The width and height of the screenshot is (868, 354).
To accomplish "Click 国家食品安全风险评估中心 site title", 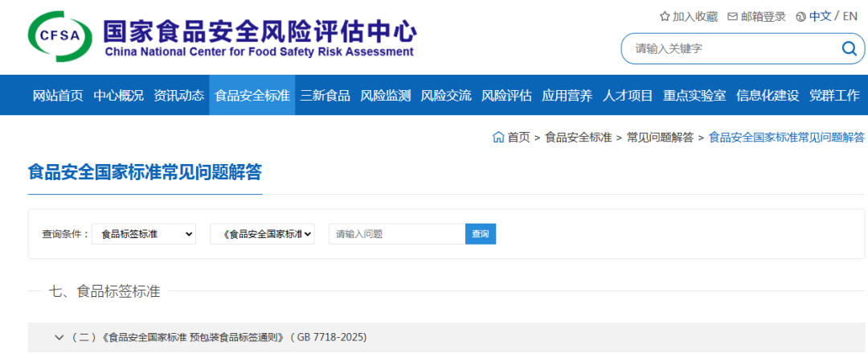I will pyautogui.click(x=259, y=32).
